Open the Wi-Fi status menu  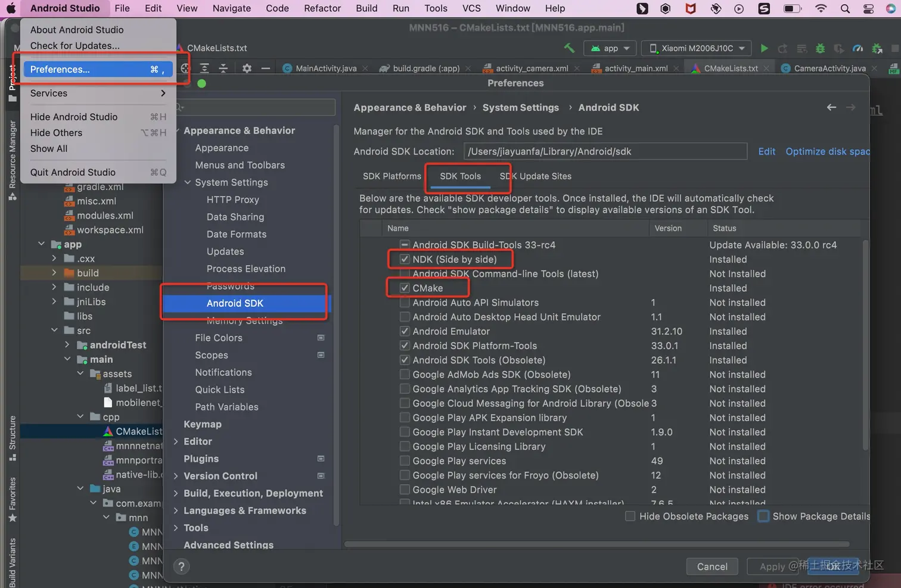pos(821,8)
